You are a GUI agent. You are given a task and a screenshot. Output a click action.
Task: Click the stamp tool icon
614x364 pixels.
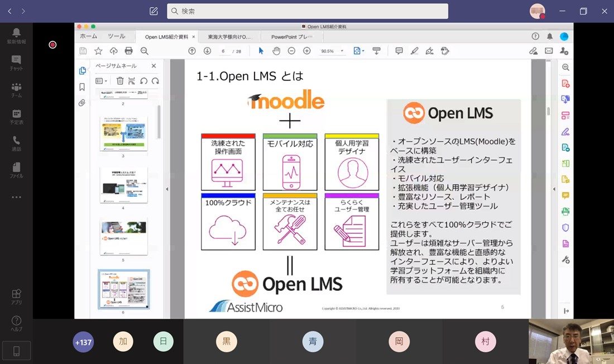(445, 51)
